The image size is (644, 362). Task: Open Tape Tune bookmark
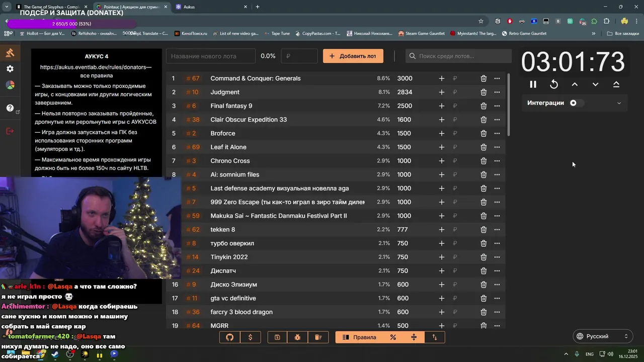276,34
